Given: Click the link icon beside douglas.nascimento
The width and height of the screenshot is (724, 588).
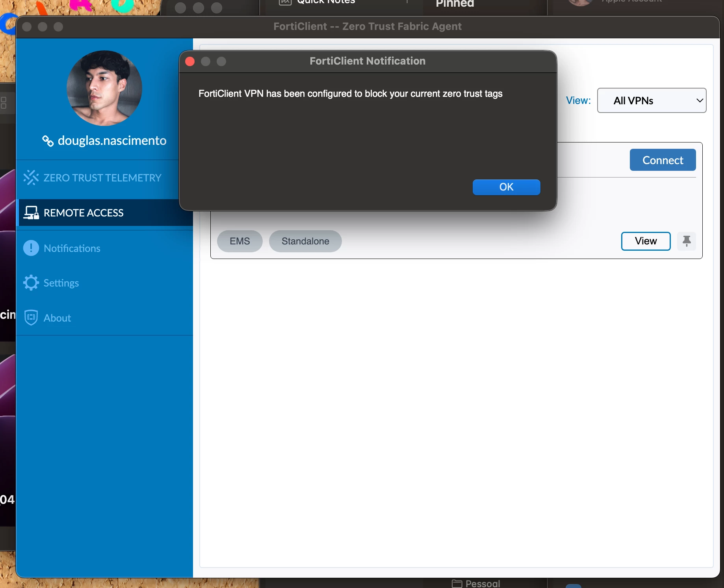Looking at the screenshot, I should [x=48, y=141].
